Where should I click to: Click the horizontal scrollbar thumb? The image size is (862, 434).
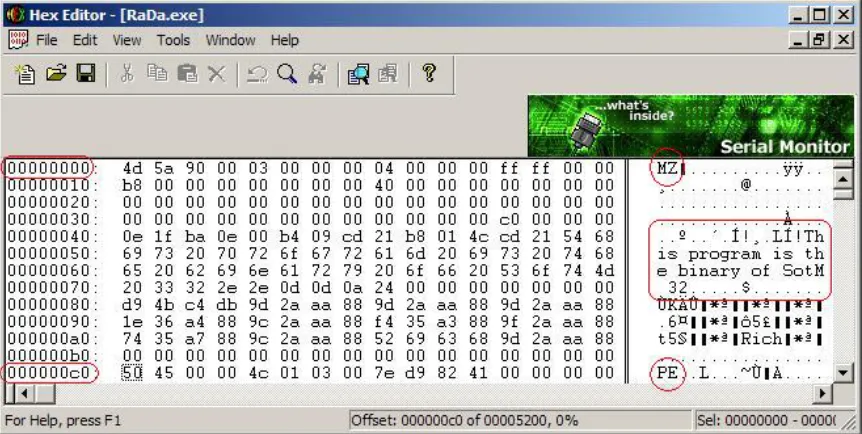(x=44, y=393)
